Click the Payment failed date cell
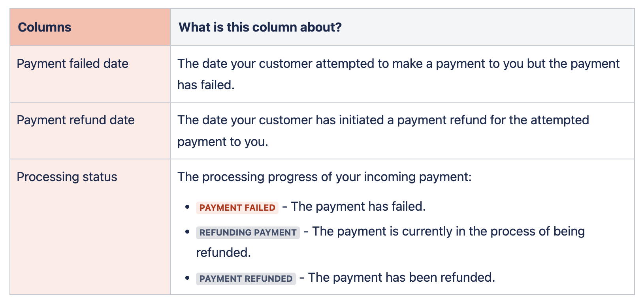This screenshot has width=644, height=303. click(x=90, y=74)
